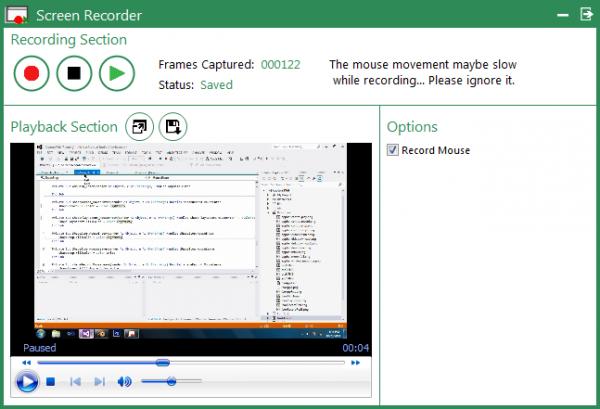This screenshot has width=600, height=409.
Task: Stop recording with the black square button
Action: tap(74, 73)
